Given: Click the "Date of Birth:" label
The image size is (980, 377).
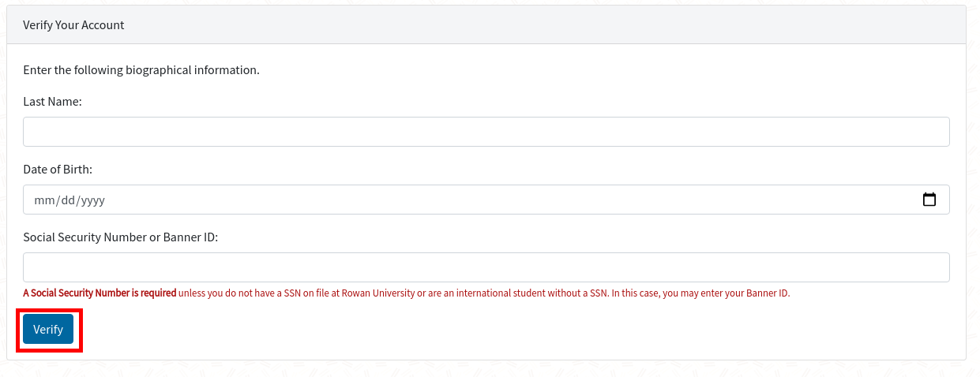Looking at the screenshot, I should pos(58,170).
